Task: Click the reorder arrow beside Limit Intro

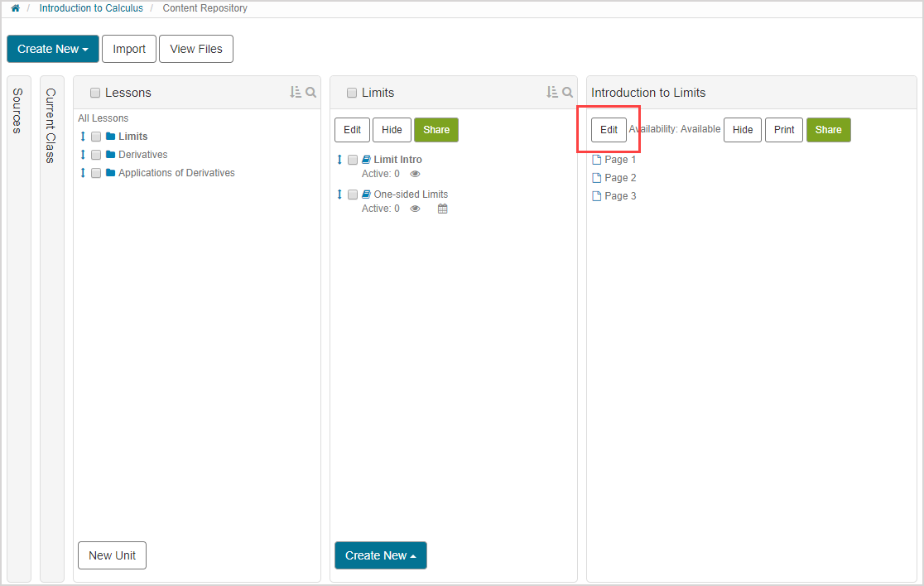Action: click(x=339, y=160)
